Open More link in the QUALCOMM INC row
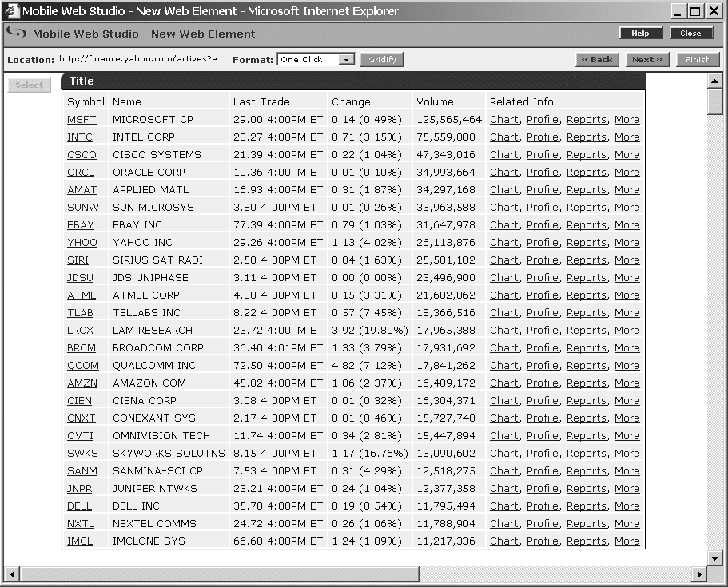728x587 pixels. [x=627, y=366]
